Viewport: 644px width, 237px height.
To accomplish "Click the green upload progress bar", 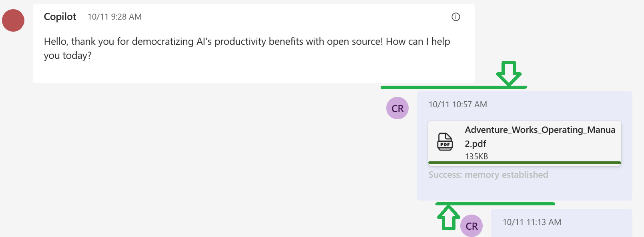I will [x=525, y=163].
